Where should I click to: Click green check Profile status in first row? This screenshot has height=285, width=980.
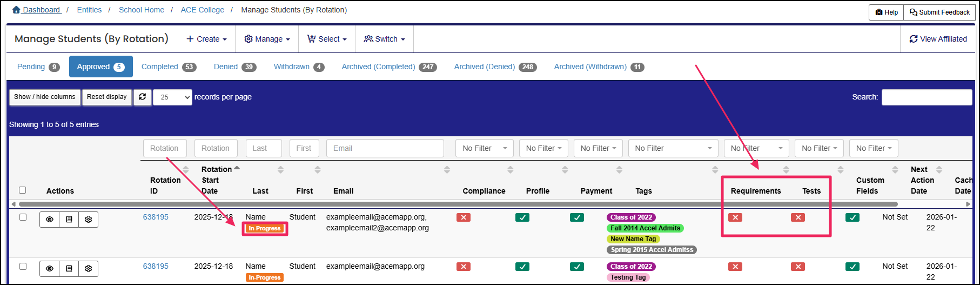[x=522, y=217]
